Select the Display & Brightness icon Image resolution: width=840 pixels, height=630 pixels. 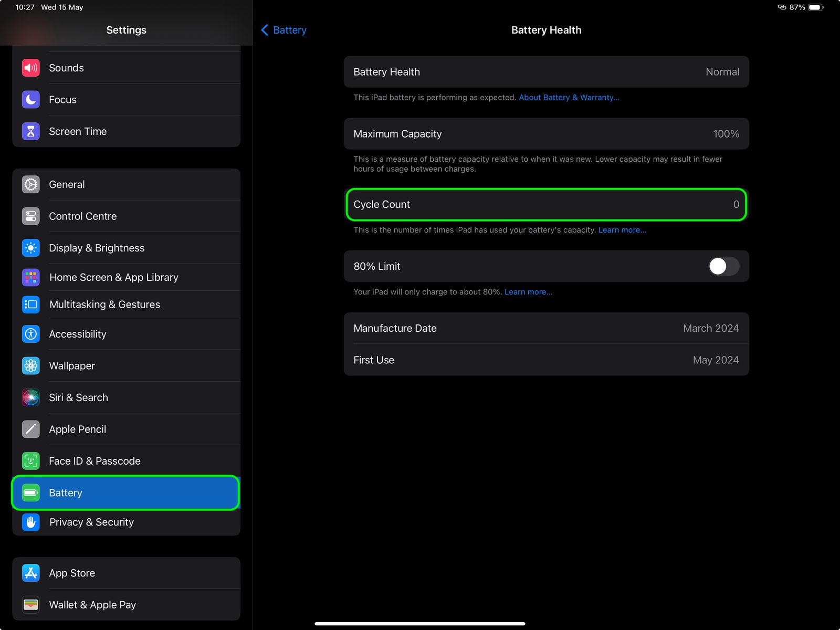pos(30,248)
